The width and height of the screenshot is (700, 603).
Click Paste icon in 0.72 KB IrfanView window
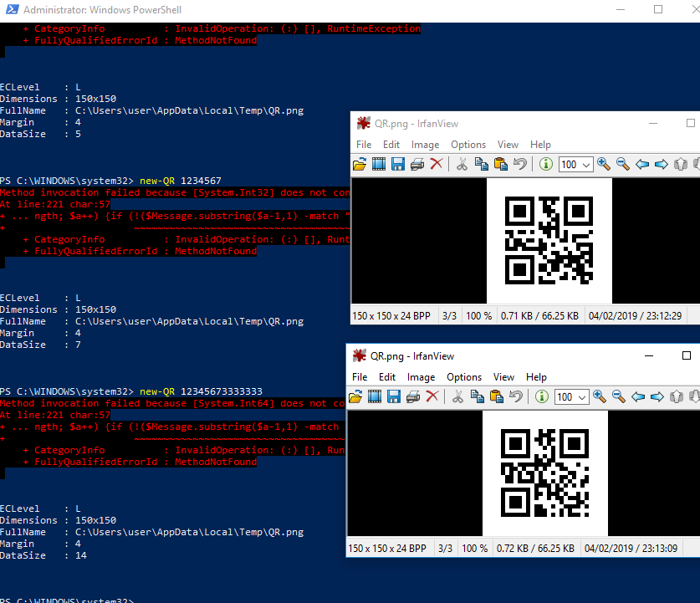click(497, 396)
